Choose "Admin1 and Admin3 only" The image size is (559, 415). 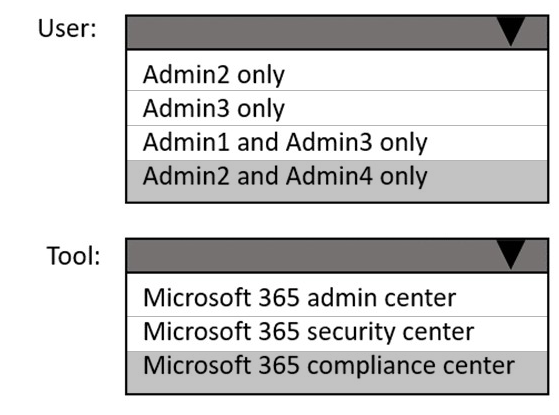click(337, 143)
